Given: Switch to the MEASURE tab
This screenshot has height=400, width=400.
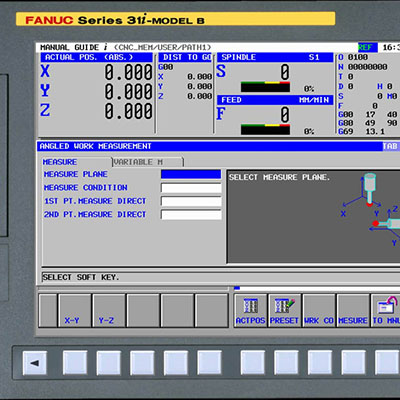Looking at the screenshot, I should (x=77, y=162).
